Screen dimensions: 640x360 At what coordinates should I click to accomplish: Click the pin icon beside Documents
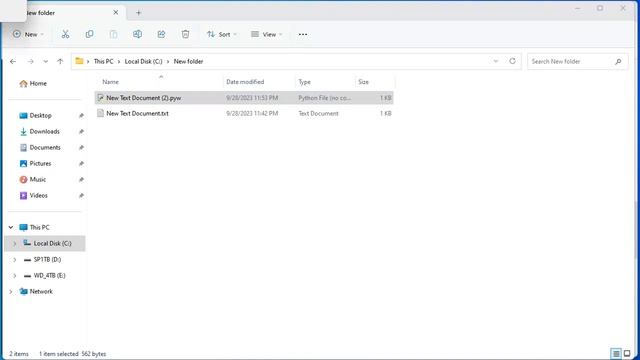click(81, 147)
